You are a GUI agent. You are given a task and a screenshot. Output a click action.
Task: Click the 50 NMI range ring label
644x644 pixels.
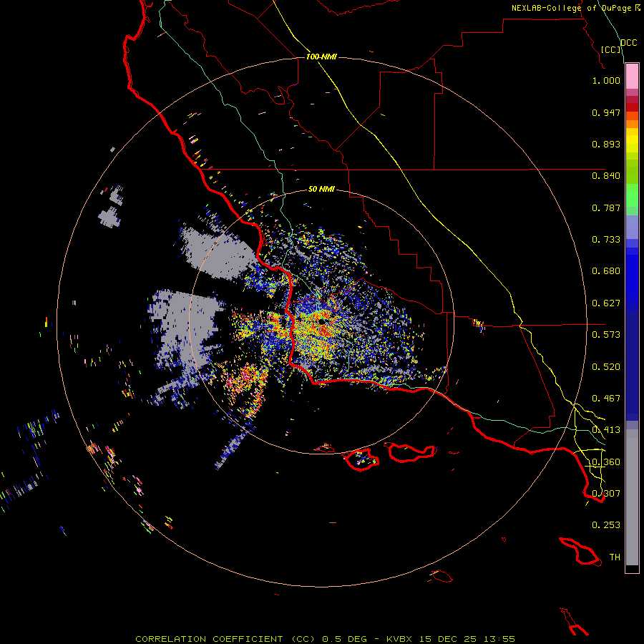click(321, 189)
